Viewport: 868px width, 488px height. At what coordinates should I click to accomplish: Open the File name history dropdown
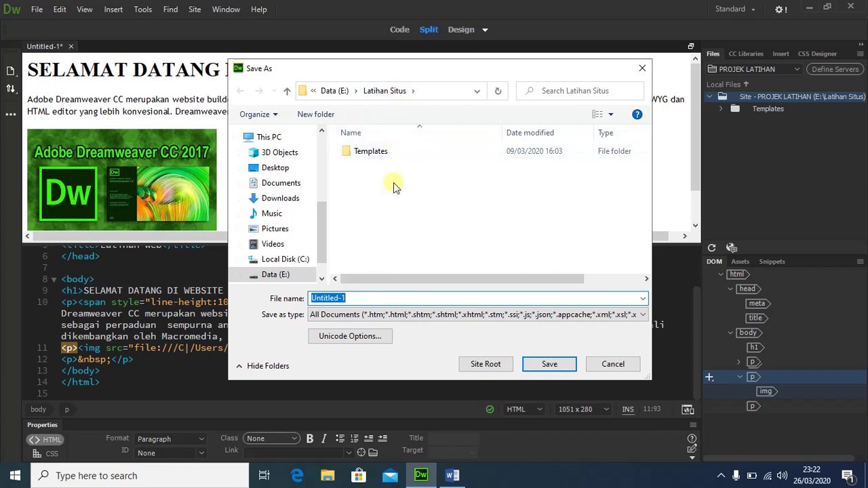click(642, 298)
